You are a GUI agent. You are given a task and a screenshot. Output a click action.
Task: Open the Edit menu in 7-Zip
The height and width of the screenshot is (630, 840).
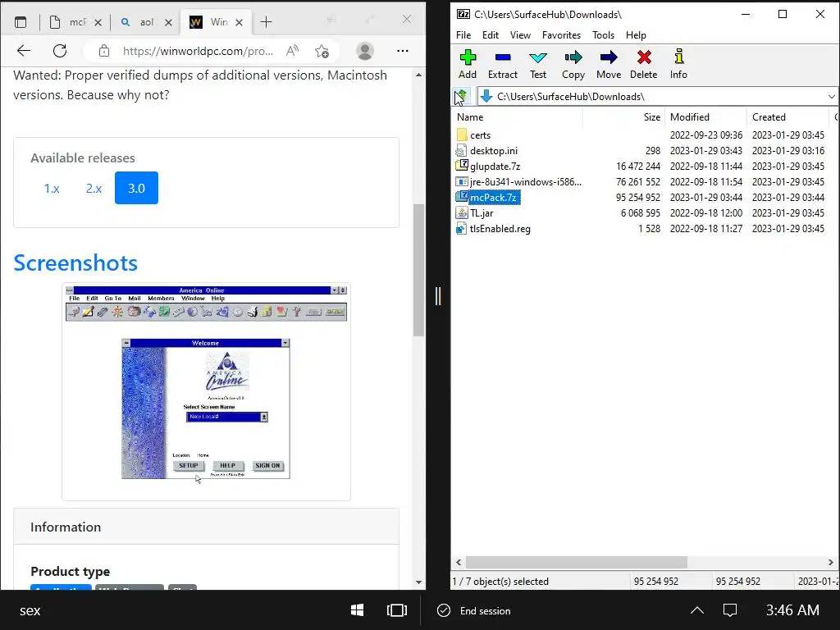pyautogui.click(x=491, y=34)
